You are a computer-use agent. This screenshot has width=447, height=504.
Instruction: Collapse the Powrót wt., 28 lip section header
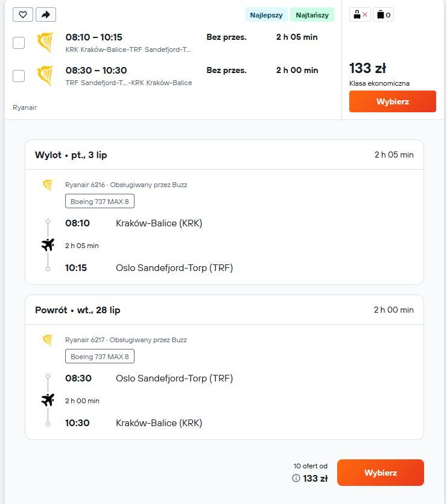click(x=224, y=310)
